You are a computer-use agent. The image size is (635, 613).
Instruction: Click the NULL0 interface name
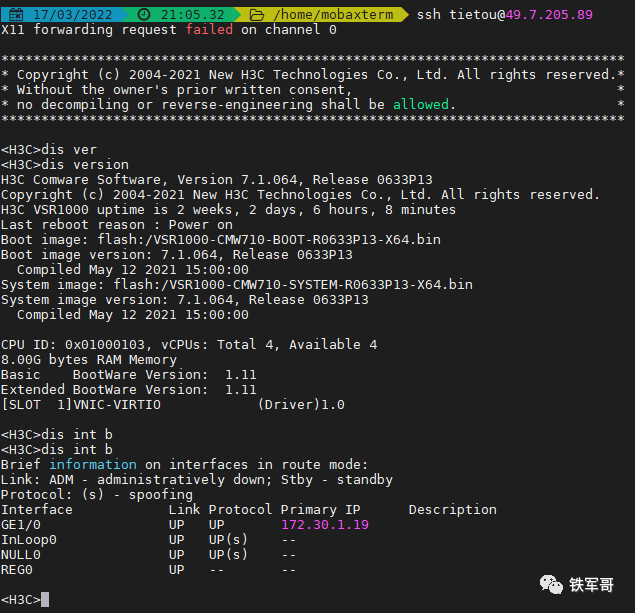[21, 555]
